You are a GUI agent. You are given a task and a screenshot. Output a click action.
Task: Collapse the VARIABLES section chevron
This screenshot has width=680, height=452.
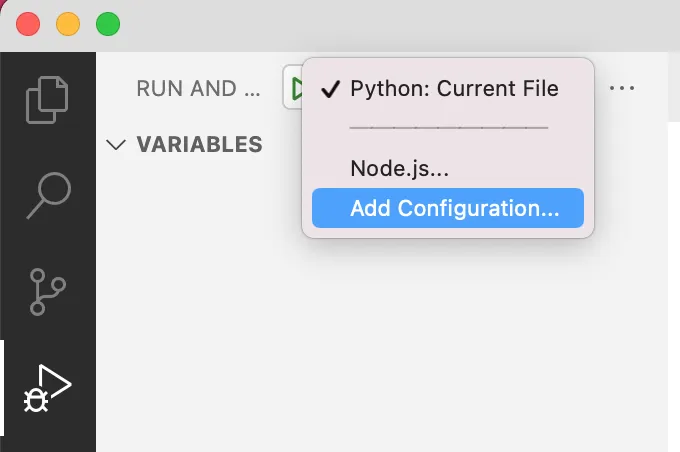pos(116,145)
